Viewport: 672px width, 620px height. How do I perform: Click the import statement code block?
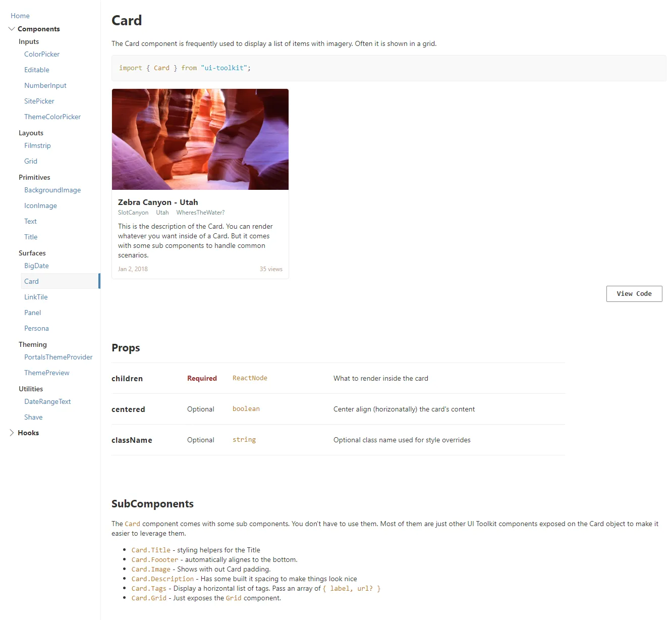click(x=388, y=68)
